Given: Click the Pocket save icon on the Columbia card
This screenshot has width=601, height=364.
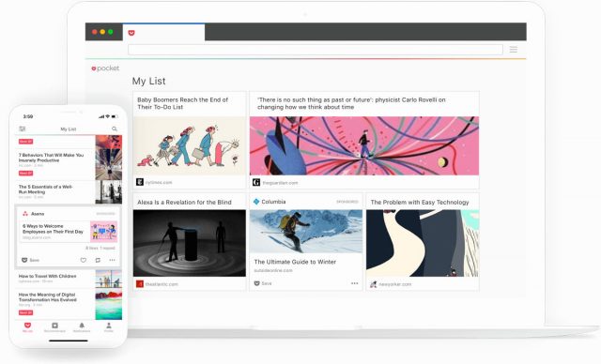Looking at the screenshot, I should point(256,283).
